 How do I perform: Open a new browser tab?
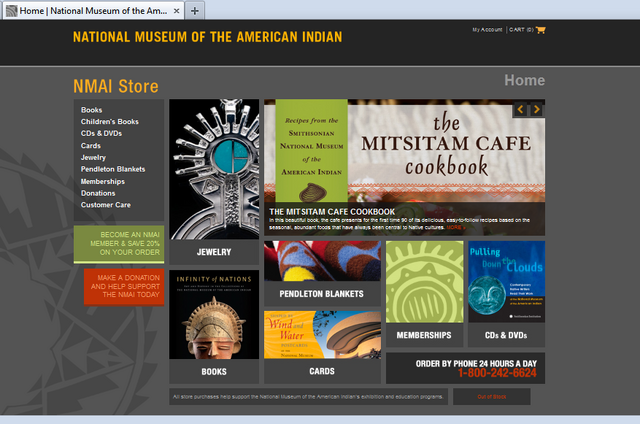click(x=195, y=11)
